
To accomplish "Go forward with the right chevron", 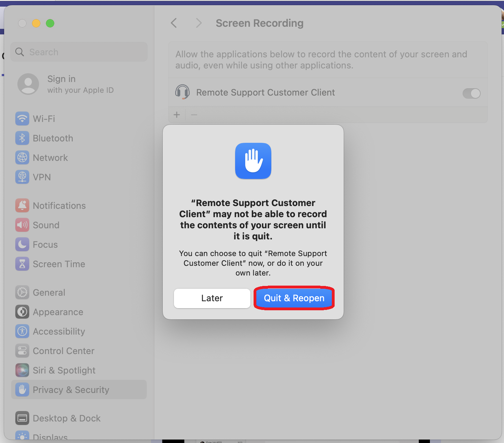I will [x=199, y=23].
